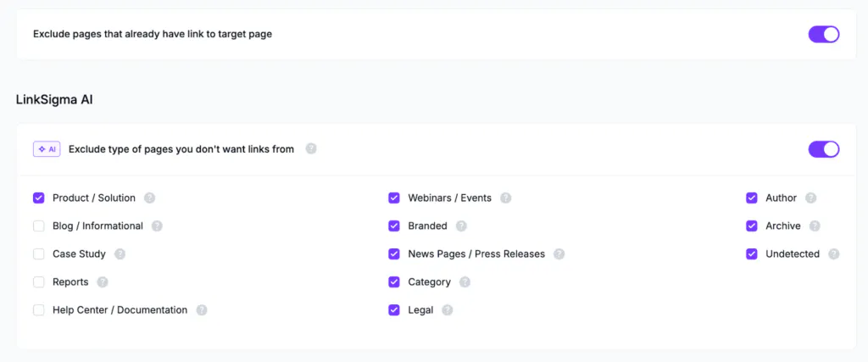The image size is (868, 362).
Task: Click the AI badge icon
Action: [47, 149]
